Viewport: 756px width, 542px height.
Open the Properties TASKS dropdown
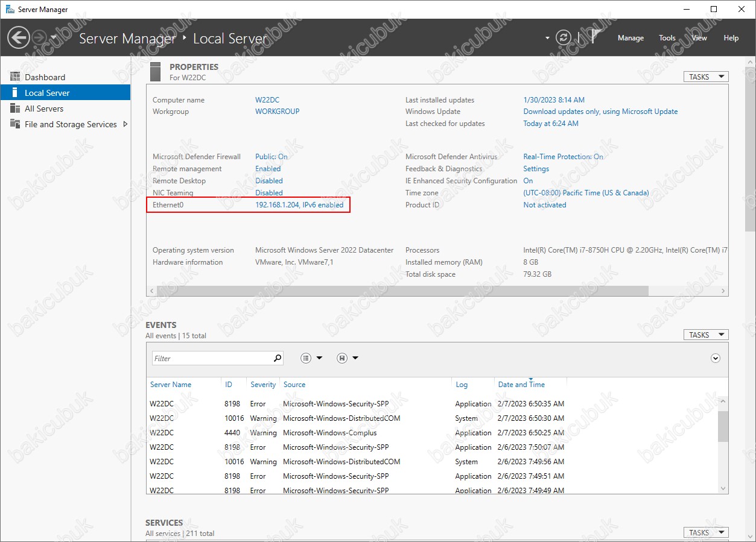706,77
